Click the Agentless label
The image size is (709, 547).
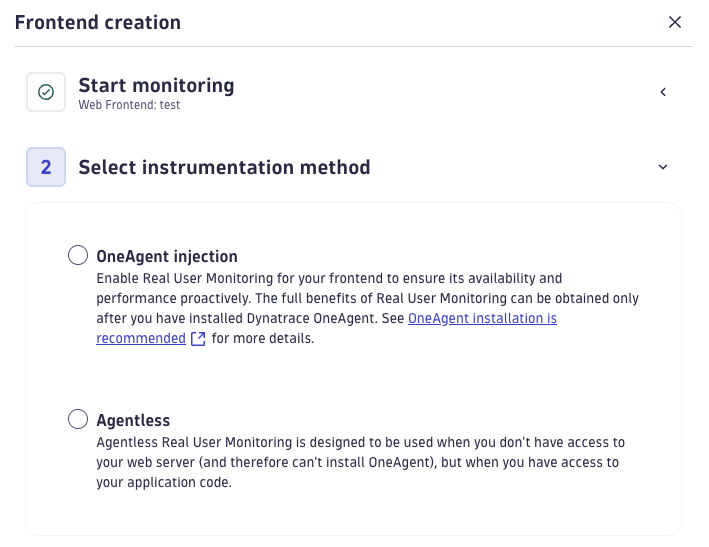(133, 420)
